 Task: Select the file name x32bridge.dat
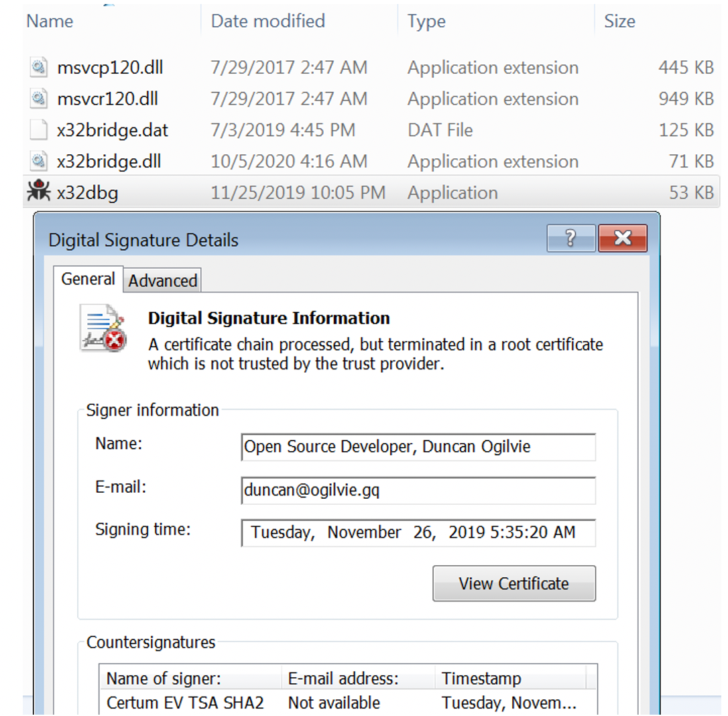[113, 131]
